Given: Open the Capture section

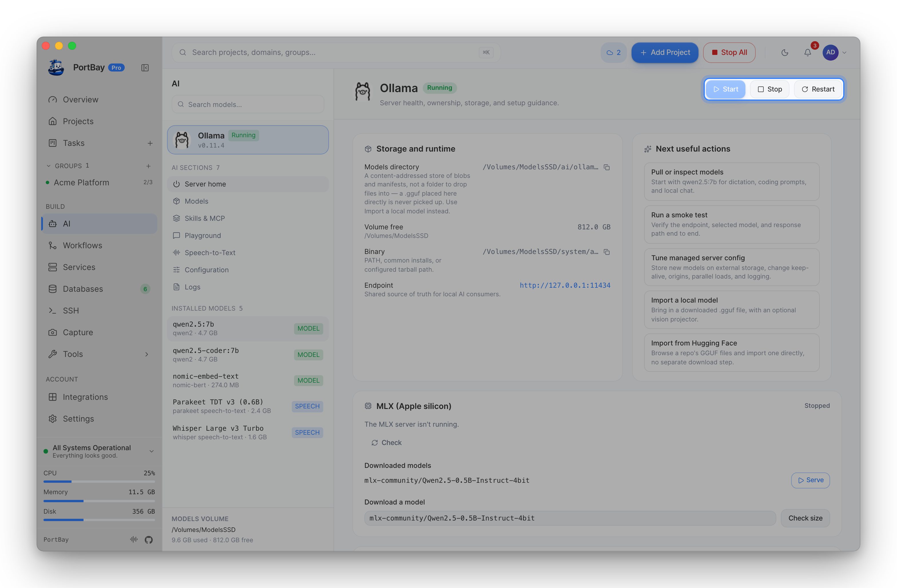Looking at the screenshot, I should pyautogui.click(x=99, y=332).
